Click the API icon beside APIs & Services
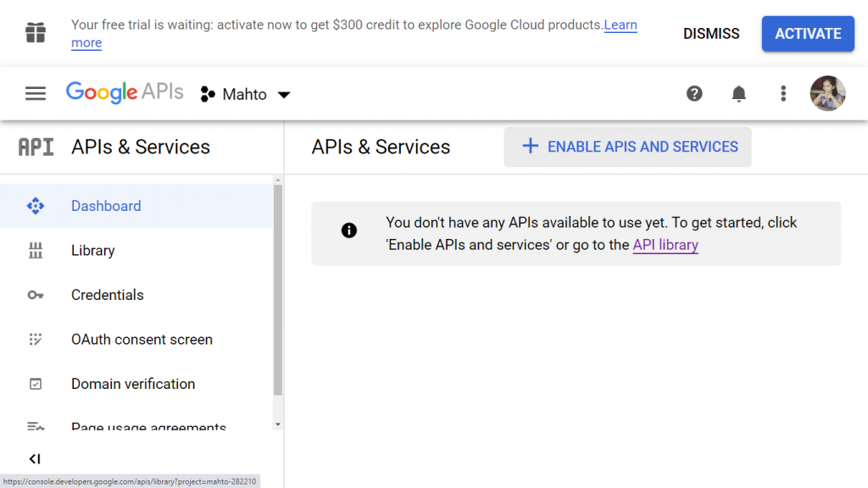Viewport: 868px width, 488px height. point(36,147)
